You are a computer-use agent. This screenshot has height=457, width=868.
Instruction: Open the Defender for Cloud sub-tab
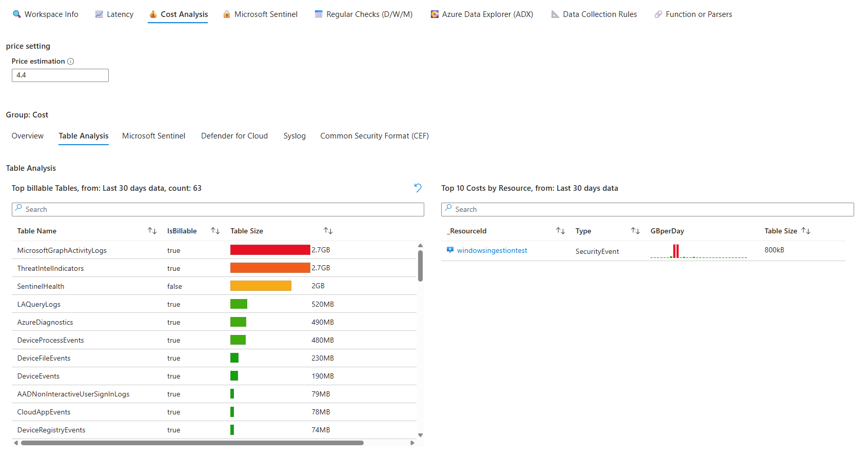point(234,136)
